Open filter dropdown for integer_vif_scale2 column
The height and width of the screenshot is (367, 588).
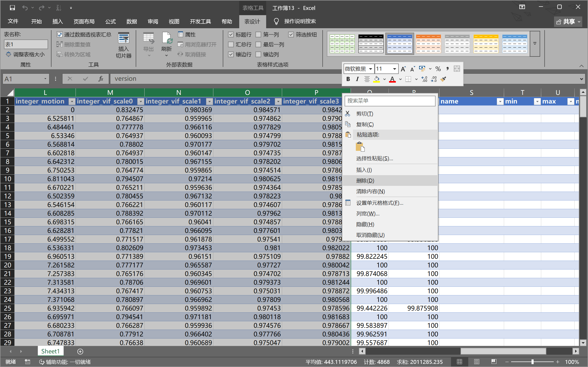[278, 101]
